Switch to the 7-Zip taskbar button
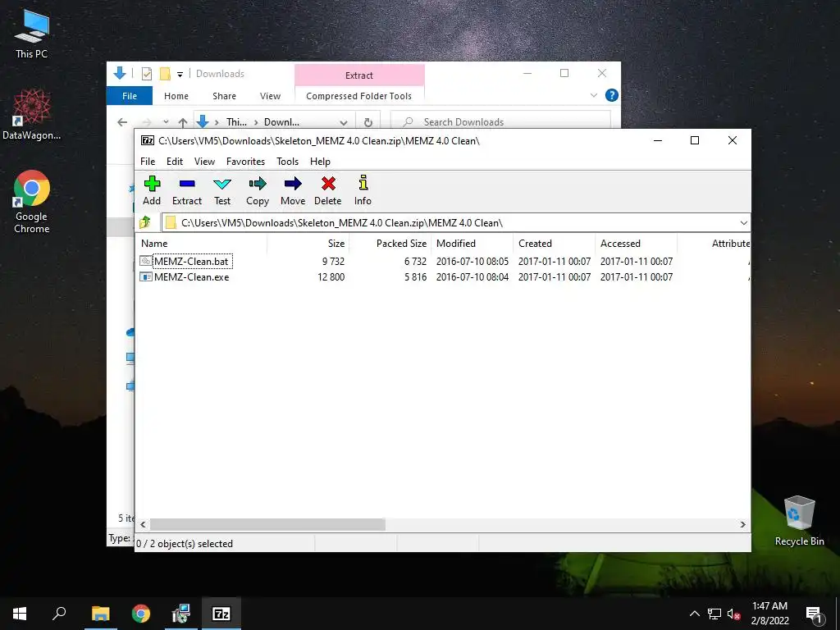Image resolution: width=840 pixels, height=630 pixels. tap(221, 614)
